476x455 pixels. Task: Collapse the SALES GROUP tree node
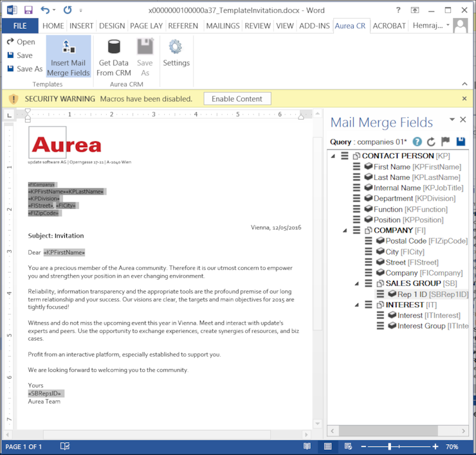coord(357,283)
